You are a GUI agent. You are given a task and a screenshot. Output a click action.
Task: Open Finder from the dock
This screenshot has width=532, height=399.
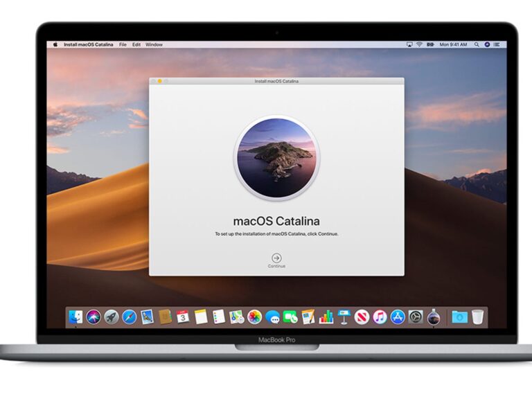(76, 317)
